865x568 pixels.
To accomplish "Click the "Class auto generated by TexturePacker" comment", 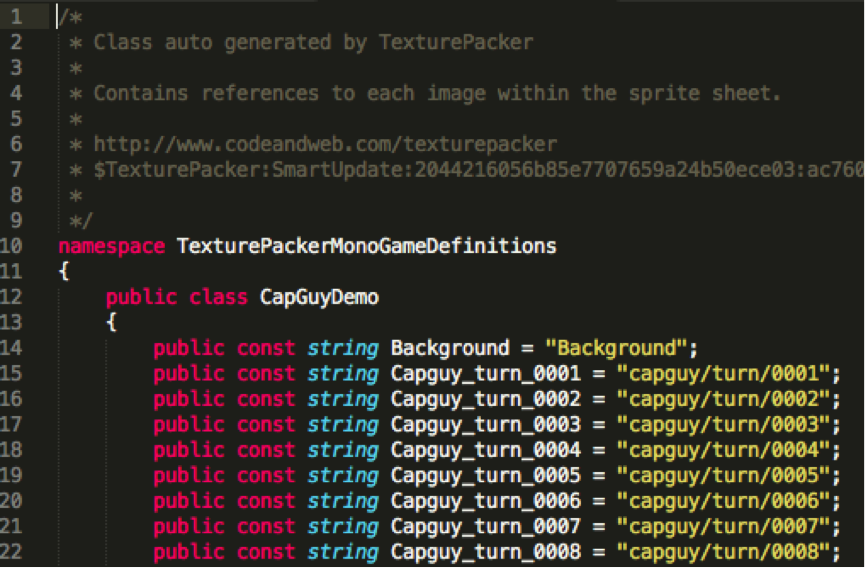I will (x=313, y=42).
